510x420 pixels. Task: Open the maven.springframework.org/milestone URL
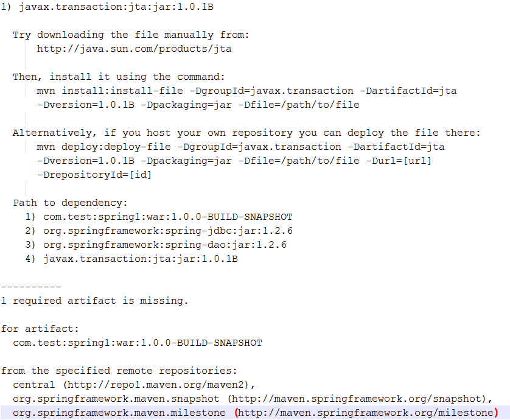[365, 413]
